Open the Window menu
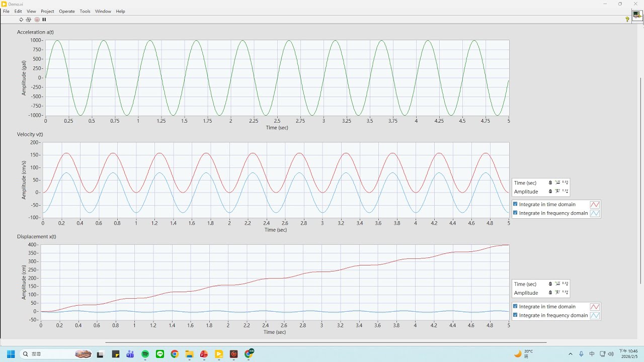This screenshot has height=362, width=644. [103, 11]
